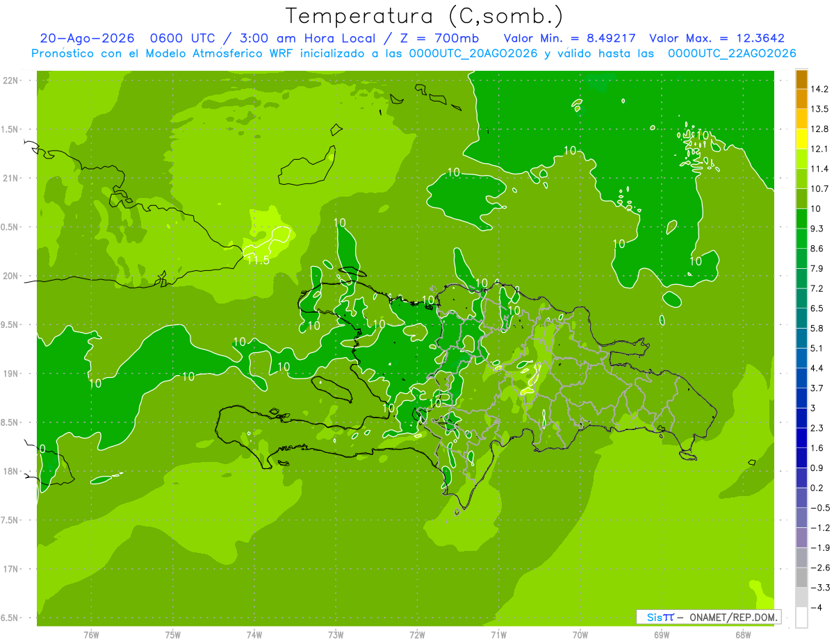Click the 71W longitude axis label
834x644 pixels.
pos(498,635)
